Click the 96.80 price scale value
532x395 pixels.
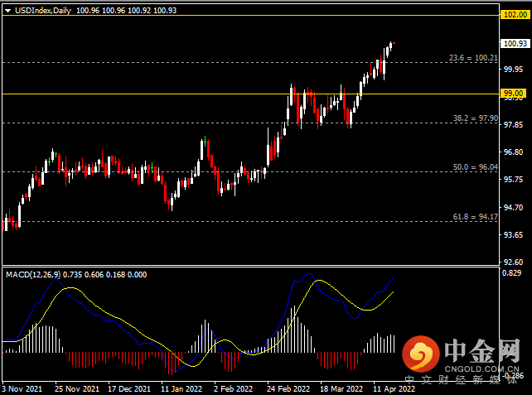point(513,152)
